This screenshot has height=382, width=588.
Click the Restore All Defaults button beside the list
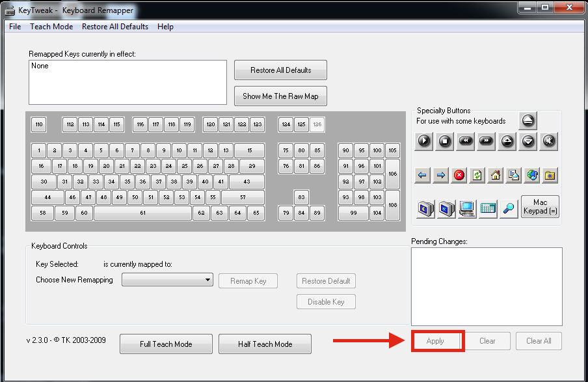[280, 70]
